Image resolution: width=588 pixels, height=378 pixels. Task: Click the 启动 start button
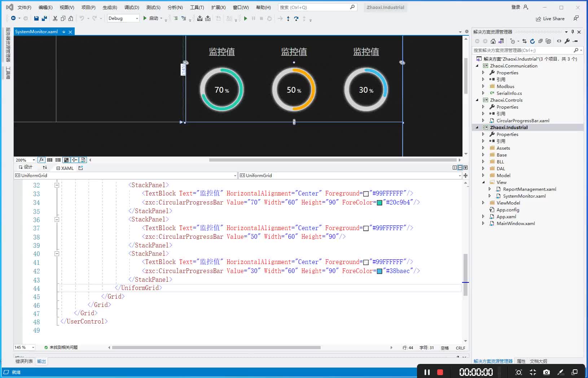[x=151, y=18]
